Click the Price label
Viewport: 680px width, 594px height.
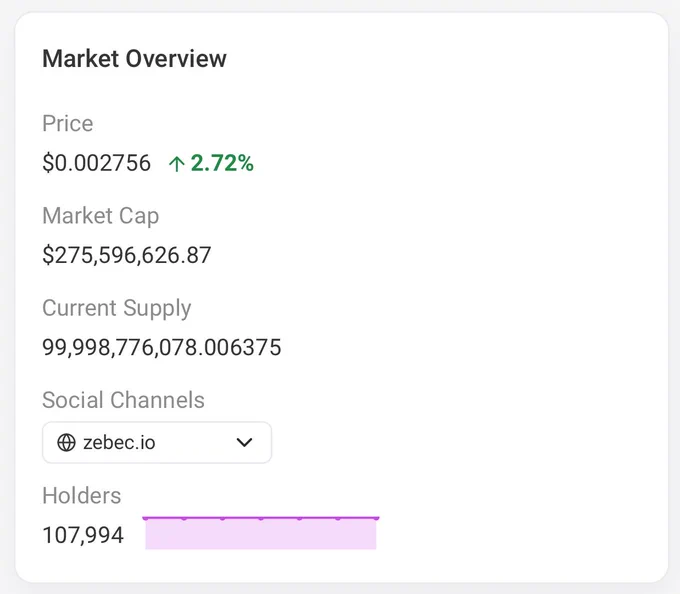pos(68,124)
